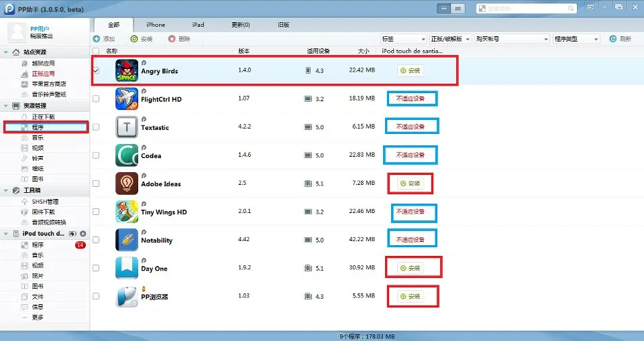Open 正版应用 in sidebar
This screenshot has height=341, width=644.
pos(43,74)
